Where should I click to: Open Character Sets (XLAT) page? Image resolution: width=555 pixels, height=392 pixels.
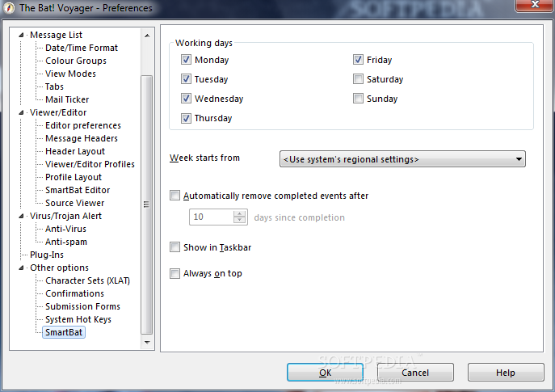(x=87, y=280)
